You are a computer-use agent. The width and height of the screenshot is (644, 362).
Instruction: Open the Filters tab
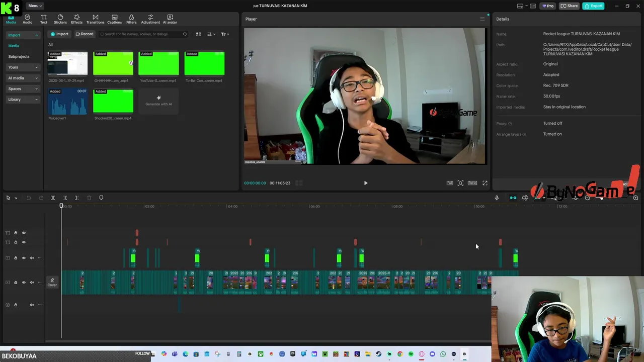click(x=131, y=19)
